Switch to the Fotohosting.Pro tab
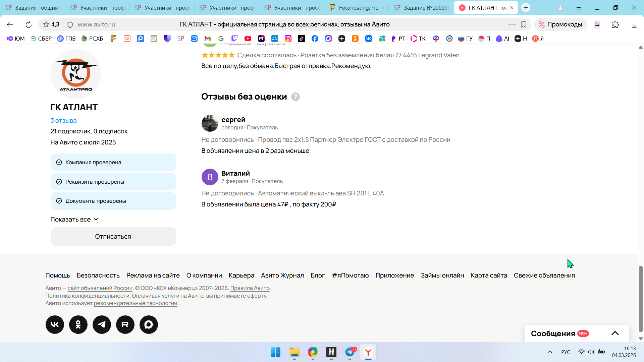This screenshot has height=362, width=644. coord(357,8)
